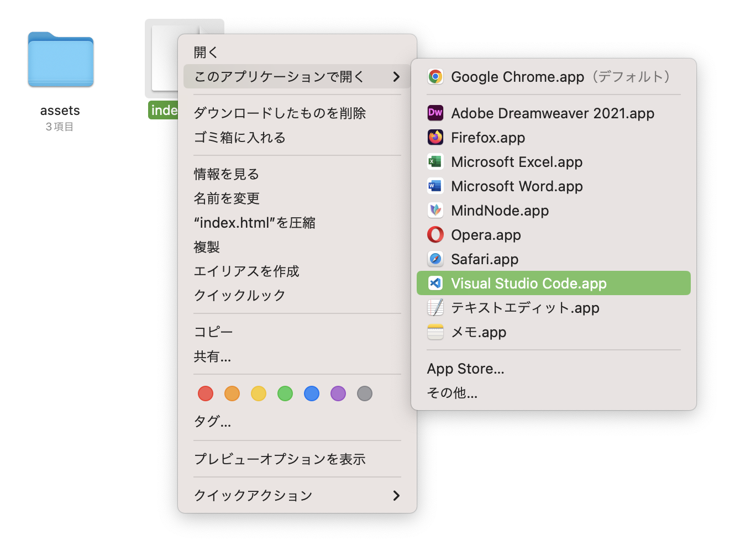756x556 pixels.
Task: Click the Microsoft Word icon
Action: click(435, 186)
